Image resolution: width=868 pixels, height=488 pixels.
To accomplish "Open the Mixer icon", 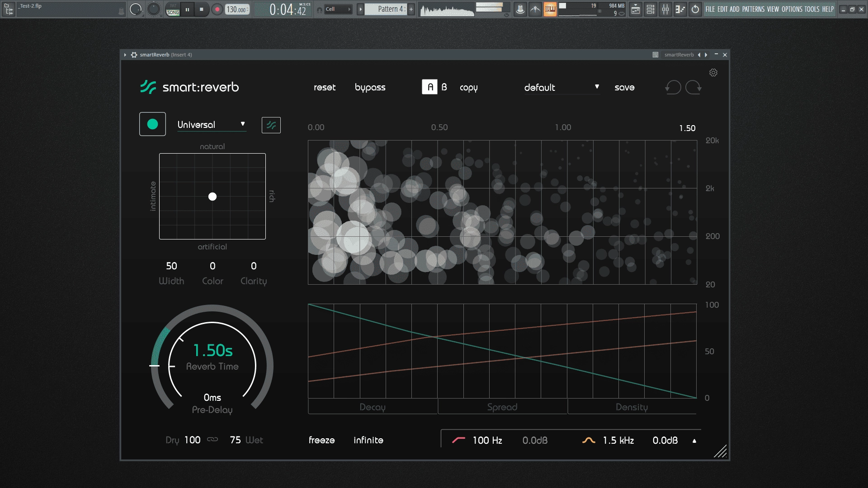I will (x=665, y=9).
